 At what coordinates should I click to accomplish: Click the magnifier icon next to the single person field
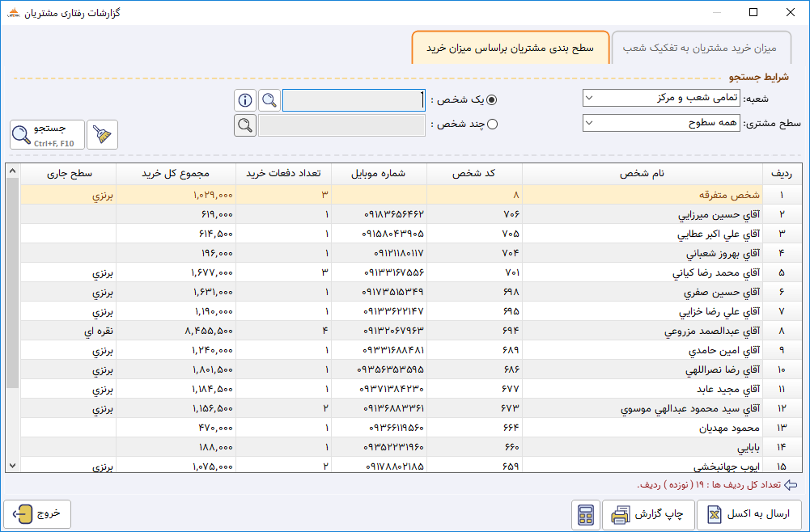click(269, 100)
